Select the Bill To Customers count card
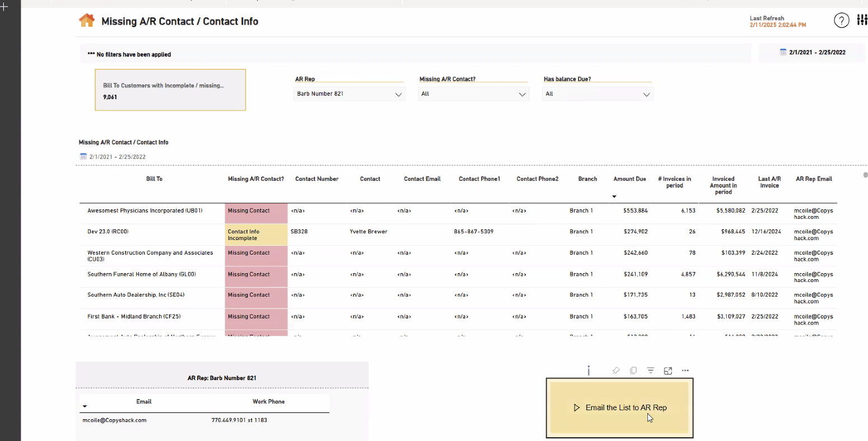Image resolution: width=868 pixels, height=441 pixels. (x=170, y=90)
